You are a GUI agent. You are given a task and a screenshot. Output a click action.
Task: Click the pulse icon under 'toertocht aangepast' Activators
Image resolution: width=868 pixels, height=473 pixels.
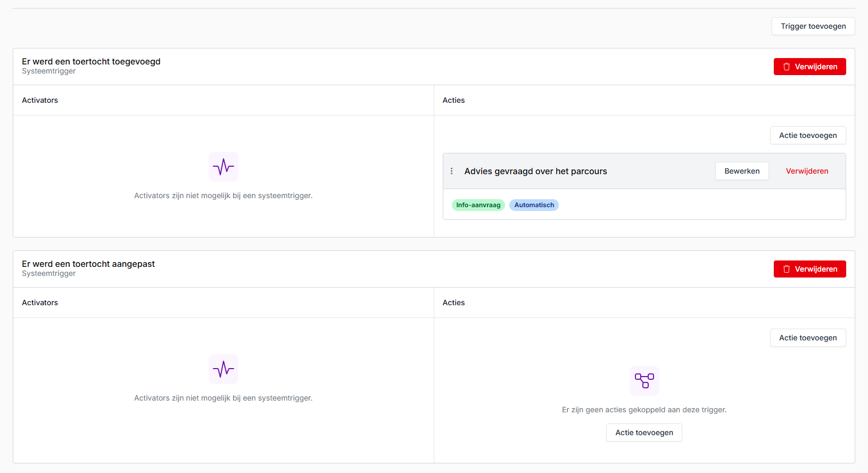224,369
